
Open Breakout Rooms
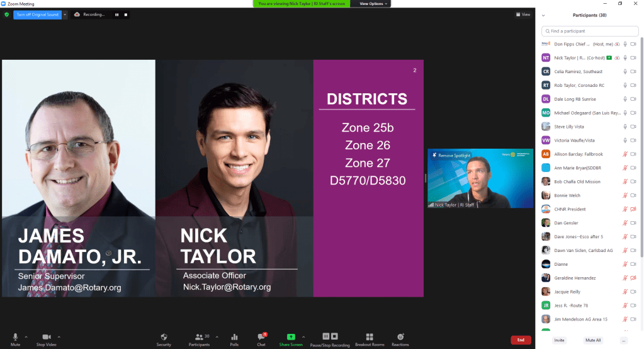coord(370,338)
